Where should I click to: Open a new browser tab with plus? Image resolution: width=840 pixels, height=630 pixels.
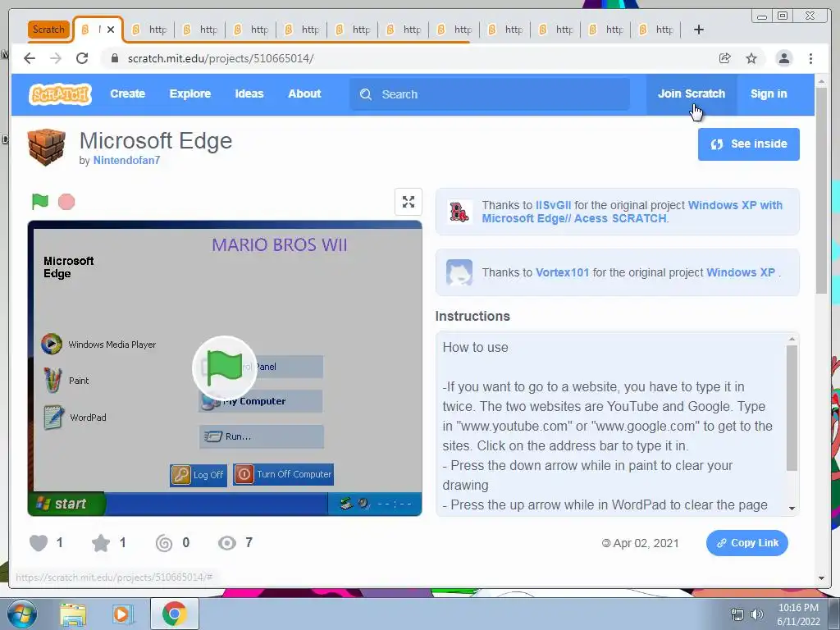point(699,30)
